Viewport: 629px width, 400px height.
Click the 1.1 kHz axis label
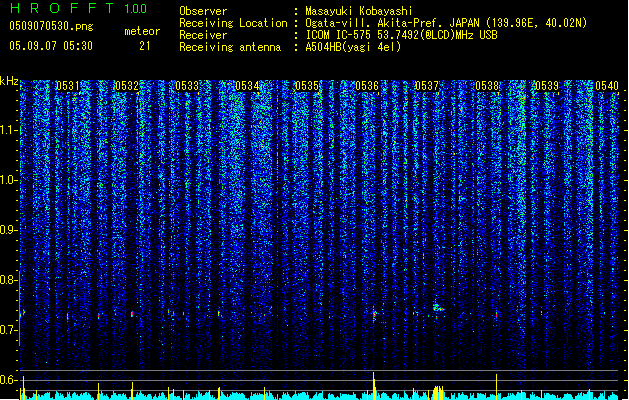tap(8, 131)
